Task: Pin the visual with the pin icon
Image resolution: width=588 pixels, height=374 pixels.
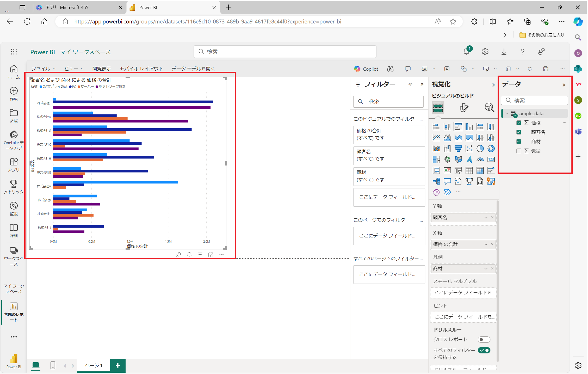Action: click(178, 254)
